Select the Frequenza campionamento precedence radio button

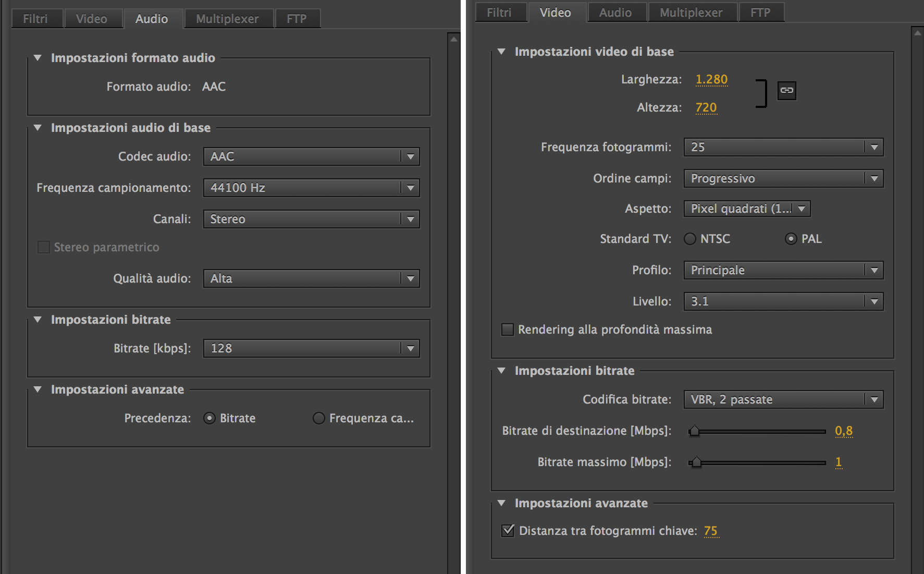tap(318, 418)
